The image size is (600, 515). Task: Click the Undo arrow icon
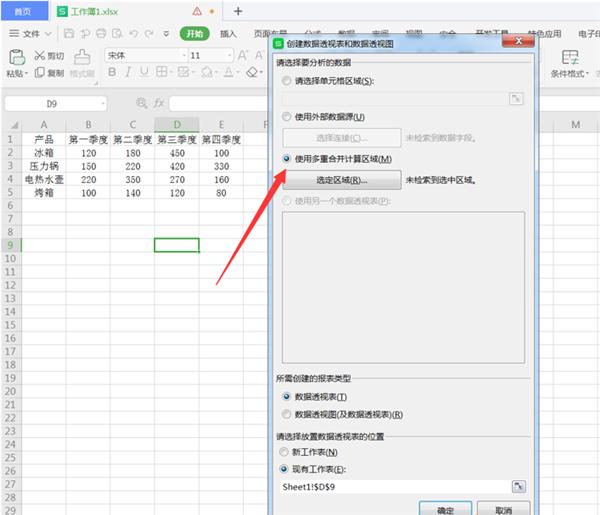pos(133,33)
